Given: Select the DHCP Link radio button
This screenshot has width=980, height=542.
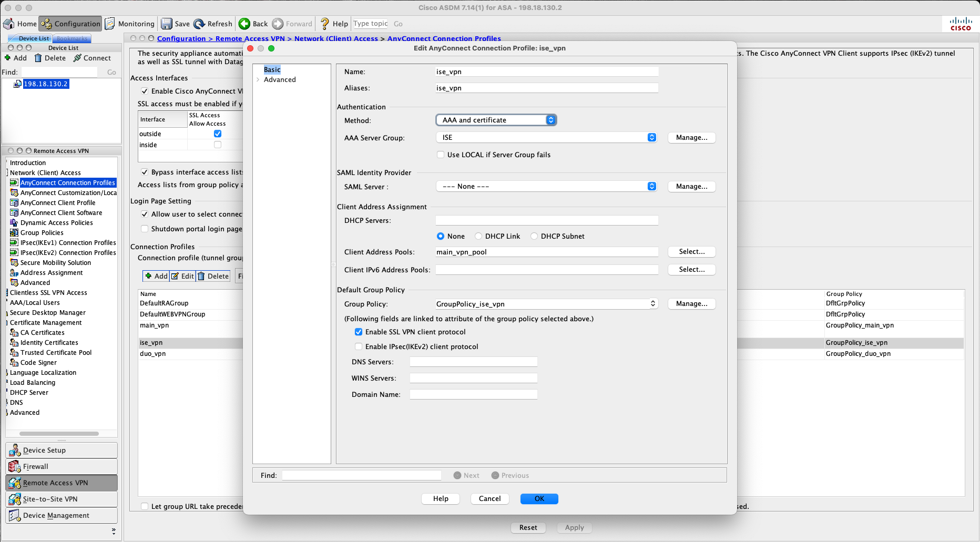Looking at the screenshot, I should 478,236.
